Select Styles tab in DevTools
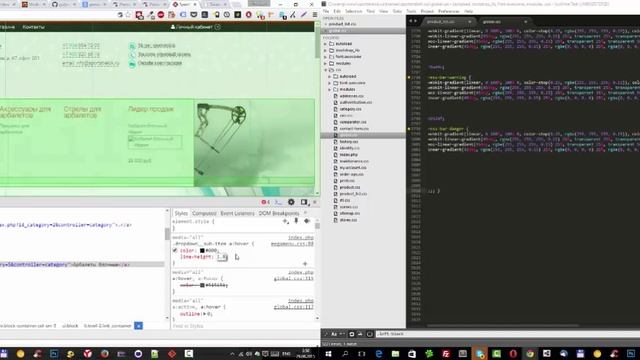Image resolution: width=640 pixels, height=360 pixels. coord(181,213)
